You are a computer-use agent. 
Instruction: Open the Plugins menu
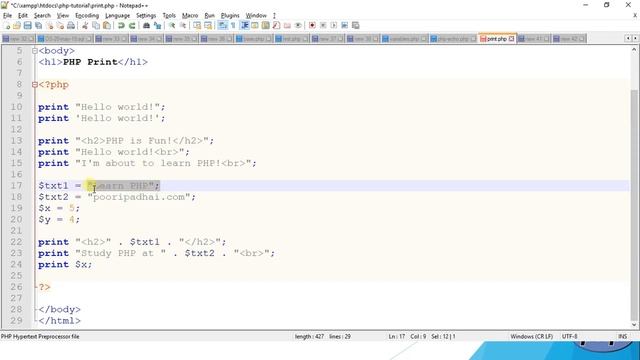point(230,16)
